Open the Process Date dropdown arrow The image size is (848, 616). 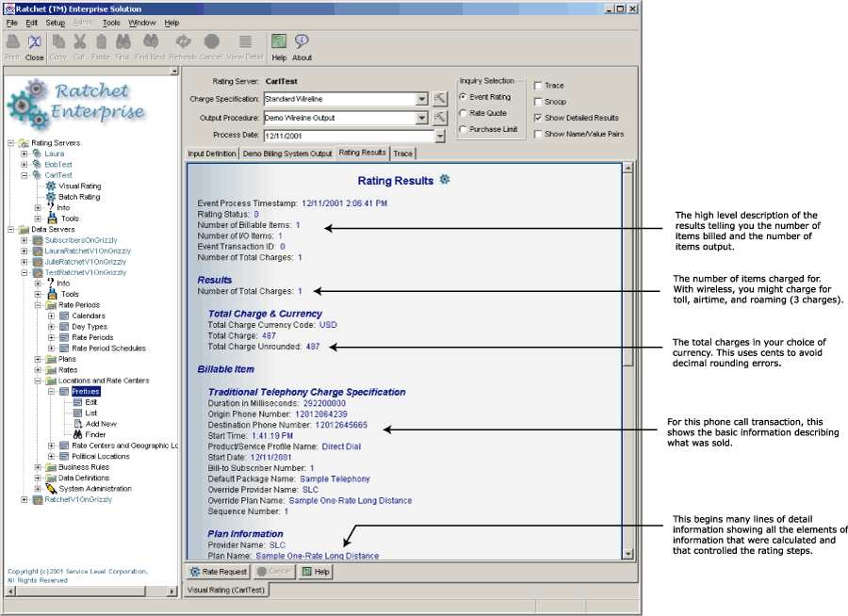440,136
